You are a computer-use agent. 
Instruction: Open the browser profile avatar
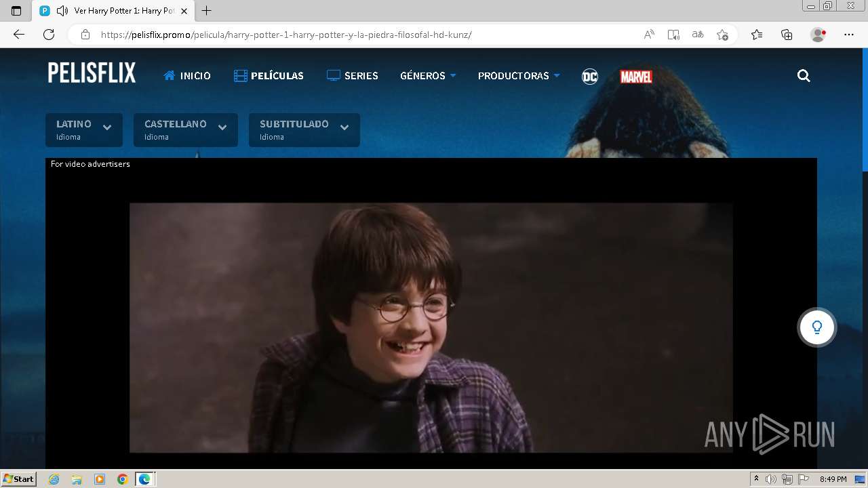click(818, 35)
